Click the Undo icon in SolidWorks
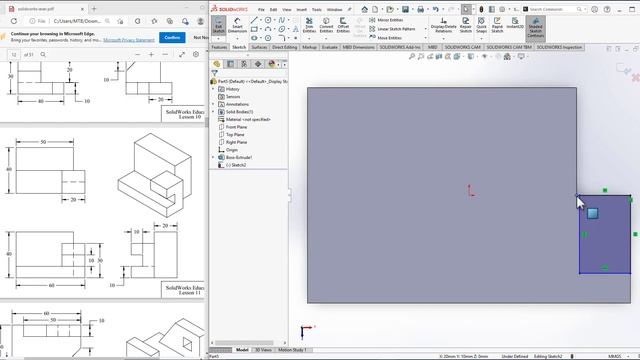 [x=436, y=9]
